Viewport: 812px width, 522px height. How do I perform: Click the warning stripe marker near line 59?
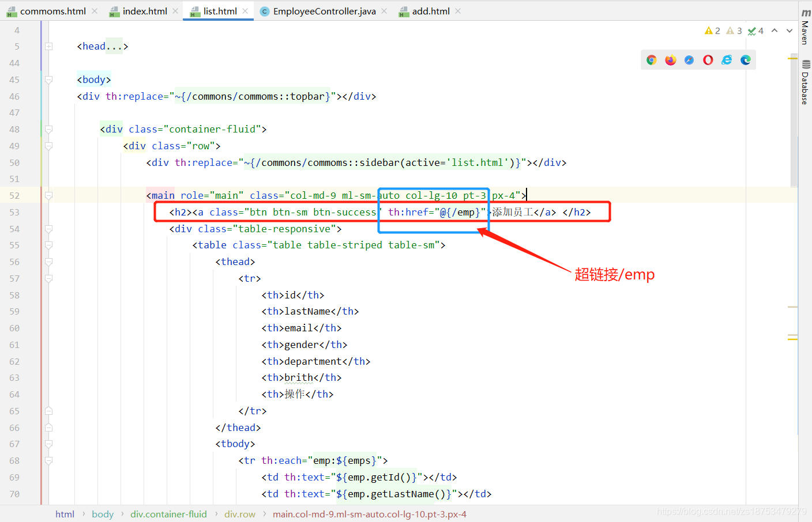(793, 307)
